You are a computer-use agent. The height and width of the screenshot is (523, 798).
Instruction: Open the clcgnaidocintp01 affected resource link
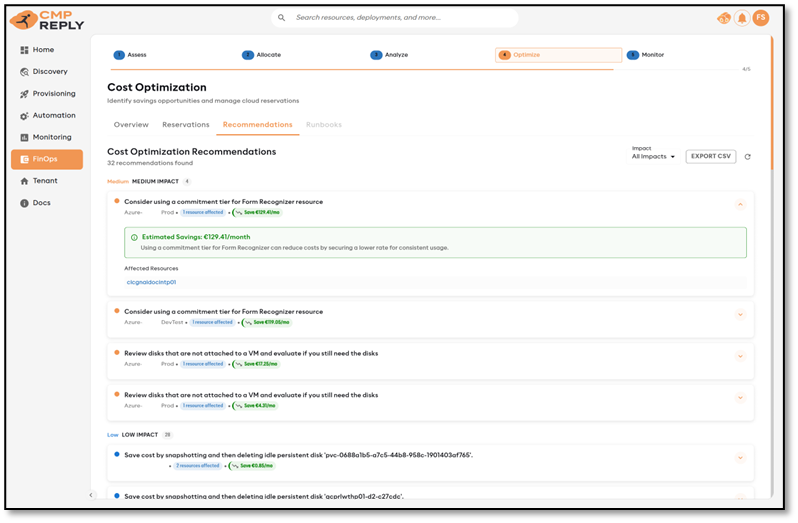coord(151,282)
